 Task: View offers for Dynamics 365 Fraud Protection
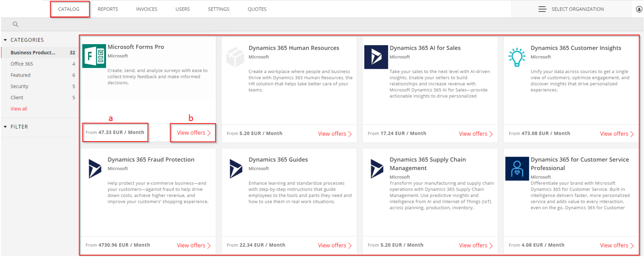[193, 245]
